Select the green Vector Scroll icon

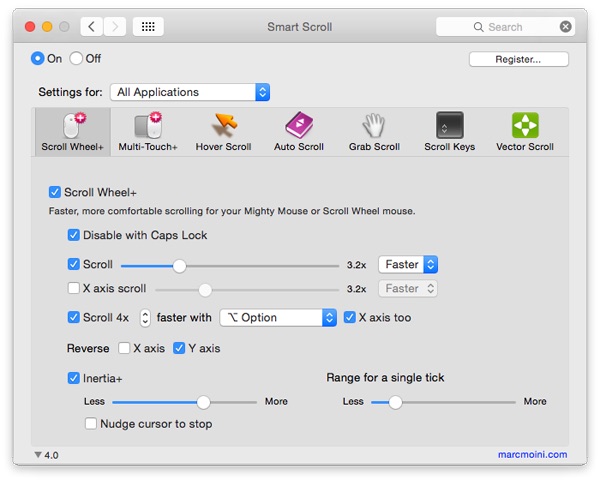(x=525, y=125)
